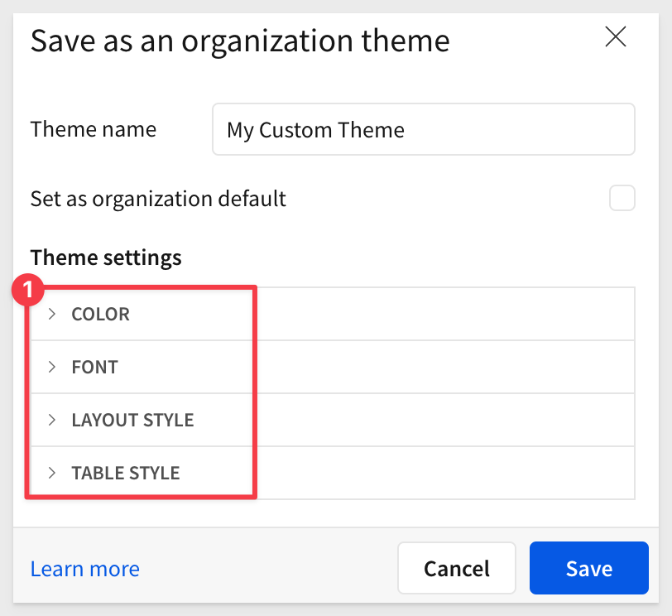Open the LAYOUT STYLE settings label
Image resolution: width=672 pixels, height=616 pixels.
tap(133, 420)
